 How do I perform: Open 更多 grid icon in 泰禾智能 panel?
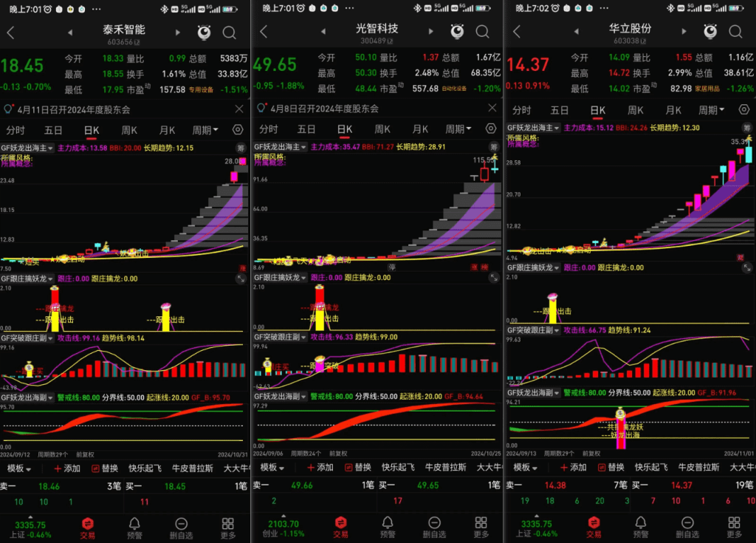(x=228, y=527)
